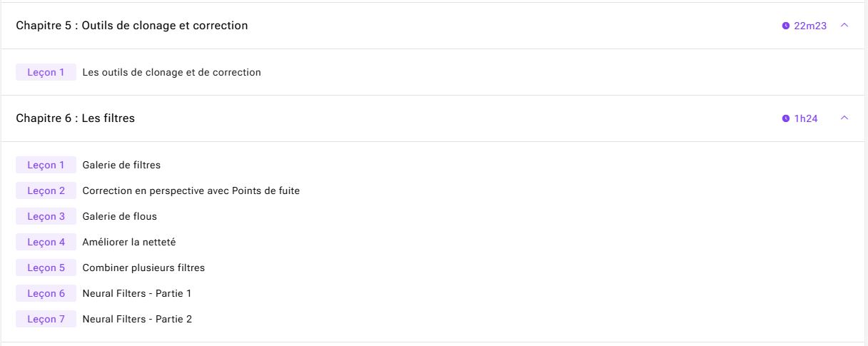Collapse Chapitre 6 using its chevron

click(844, 118)
